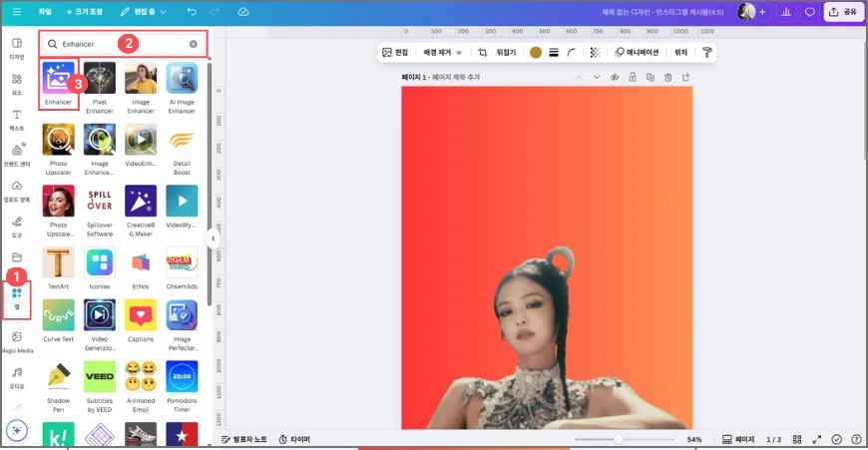This screenshot has width=868, height=450.
Task: Open the golden border color swatch
Action: click(536, 52)
